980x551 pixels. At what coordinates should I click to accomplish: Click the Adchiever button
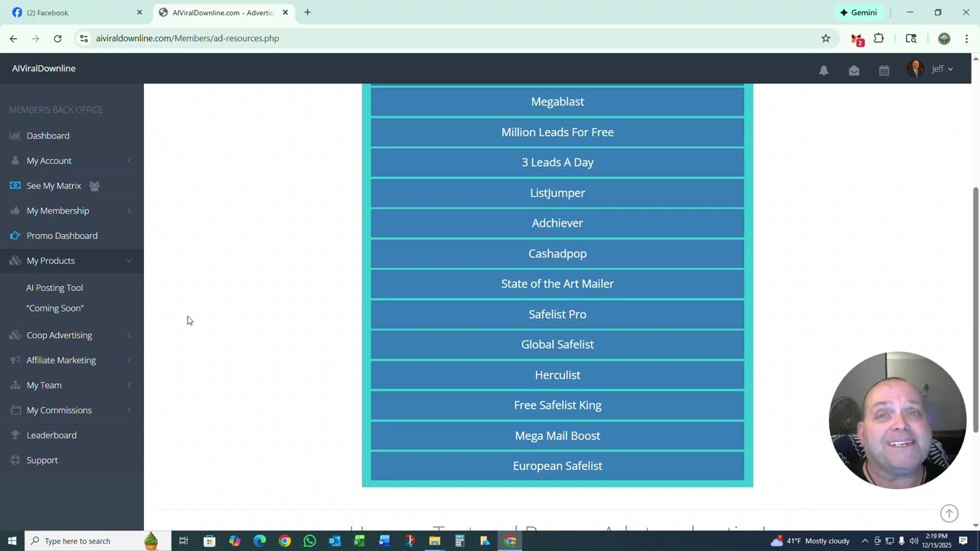click(557, 223)
